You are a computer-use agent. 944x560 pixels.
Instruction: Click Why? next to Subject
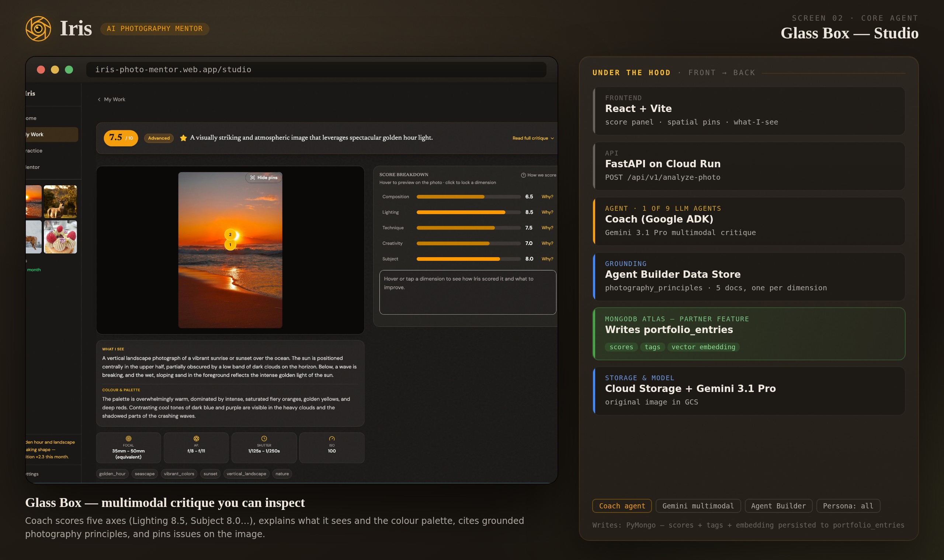(547, 259)
